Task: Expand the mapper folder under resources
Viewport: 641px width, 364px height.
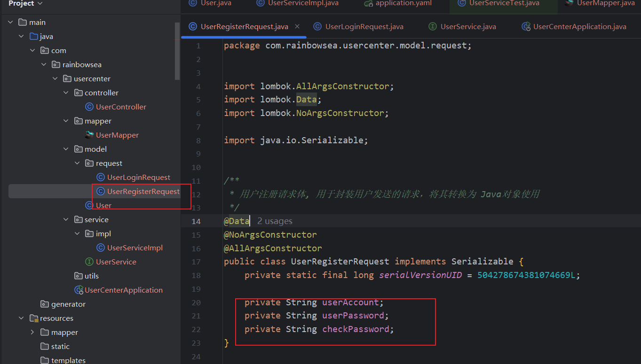Action: point(32,333)
